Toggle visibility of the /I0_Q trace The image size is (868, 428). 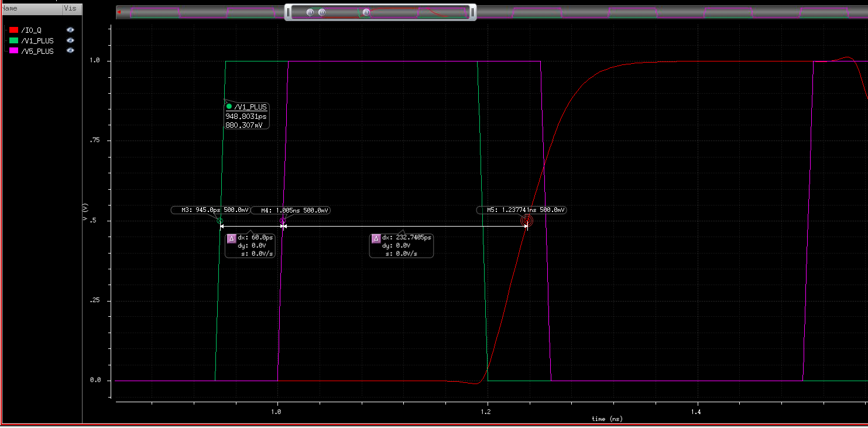70,30
